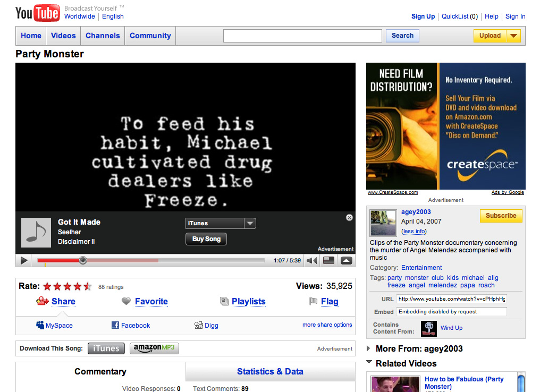Screen dimensions: 540x392
Task: Click the Ads by Google link
Action: coord(508,192)
